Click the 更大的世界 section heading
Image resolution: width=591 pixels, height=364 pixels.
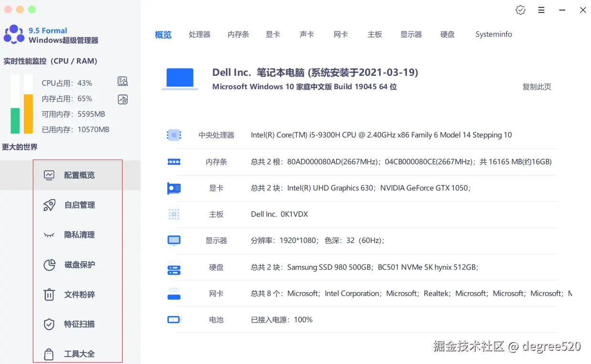(20, 147)
